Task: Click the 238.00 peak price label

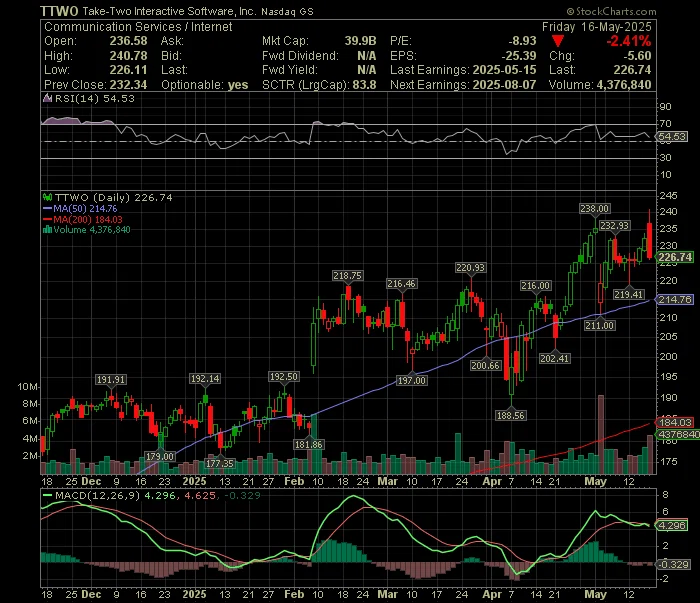Action: click(594, 208)
